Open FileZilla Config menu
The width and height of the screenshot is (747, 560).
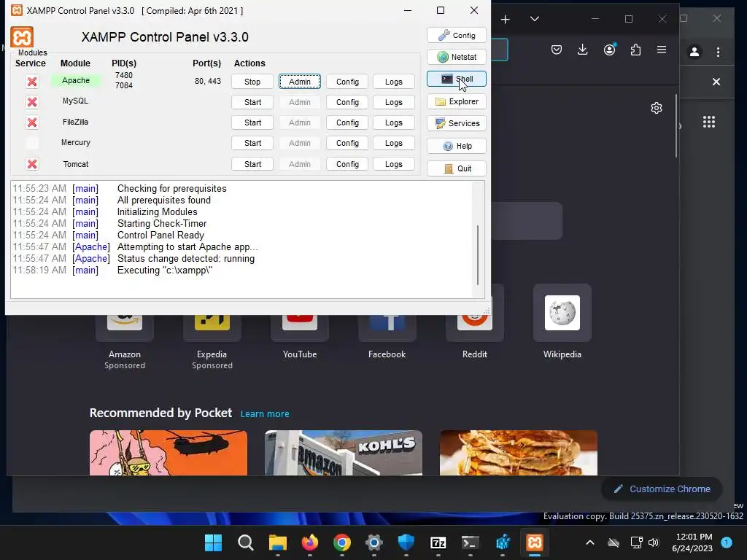[347, 122]
